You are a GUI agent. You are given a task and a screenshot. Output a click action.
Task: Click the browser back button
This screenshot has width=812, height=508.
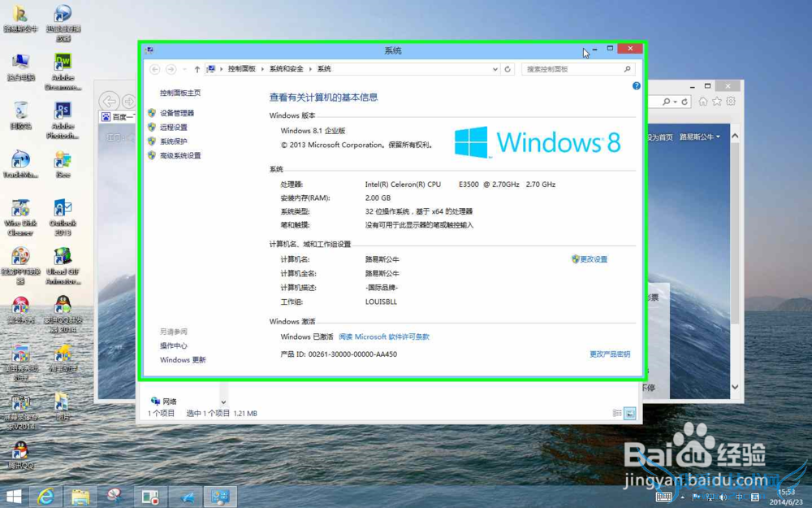point(110,102)
